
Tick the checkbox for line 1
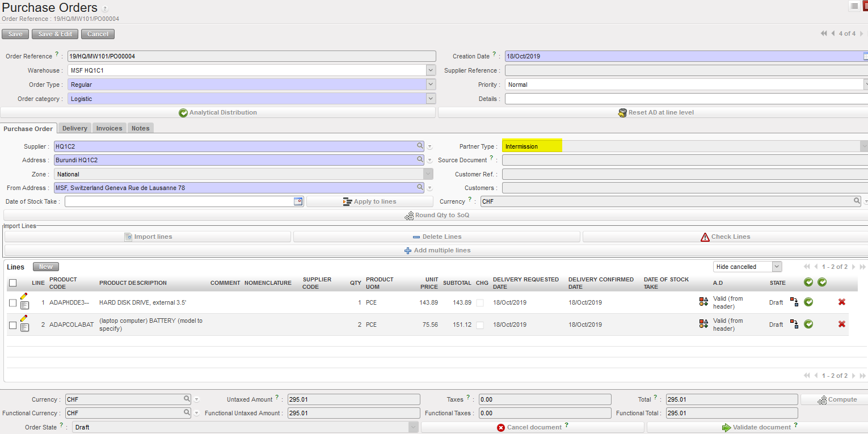pos(13,303)
